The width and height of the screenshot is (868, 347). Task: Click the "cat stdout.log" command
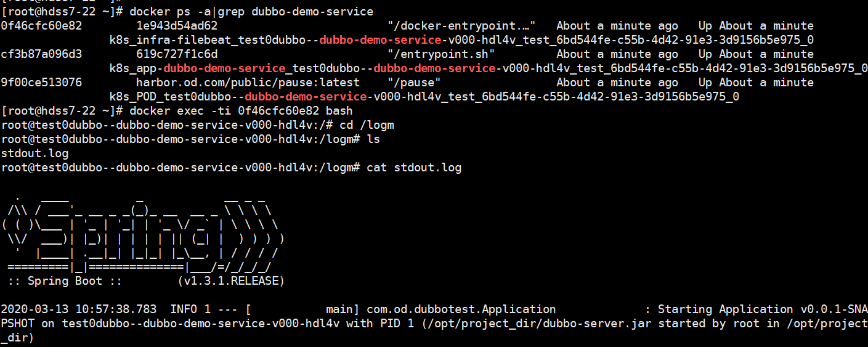(414, 168)
